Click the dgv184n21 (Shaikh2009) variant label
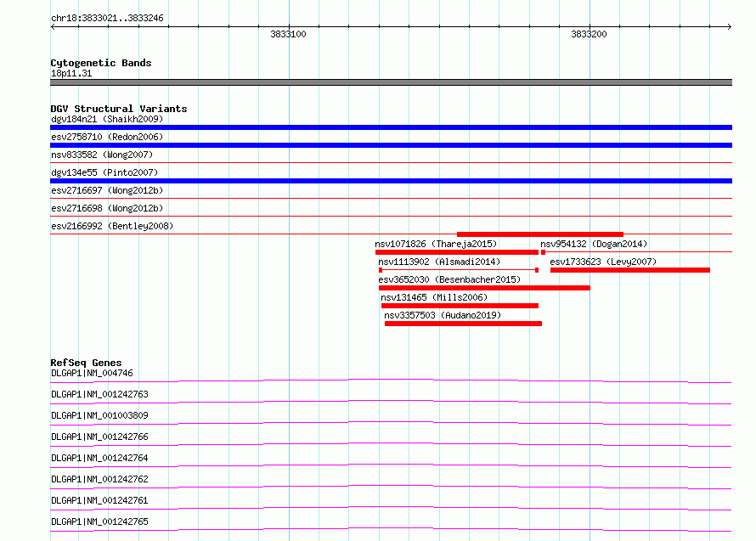The height and width of the screenshot is (541, 756). [x=107, y=119]
